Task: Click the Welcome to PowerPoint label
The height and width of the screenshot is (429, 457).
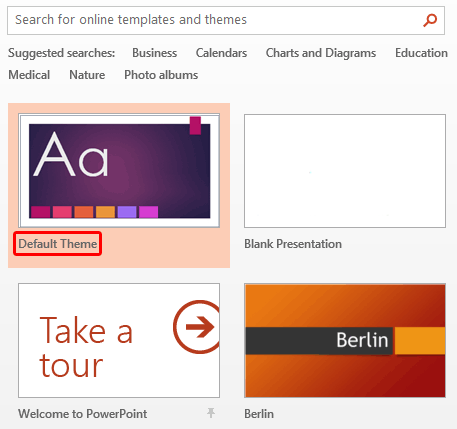Action: pyautogui.click(x=83, y=414)
